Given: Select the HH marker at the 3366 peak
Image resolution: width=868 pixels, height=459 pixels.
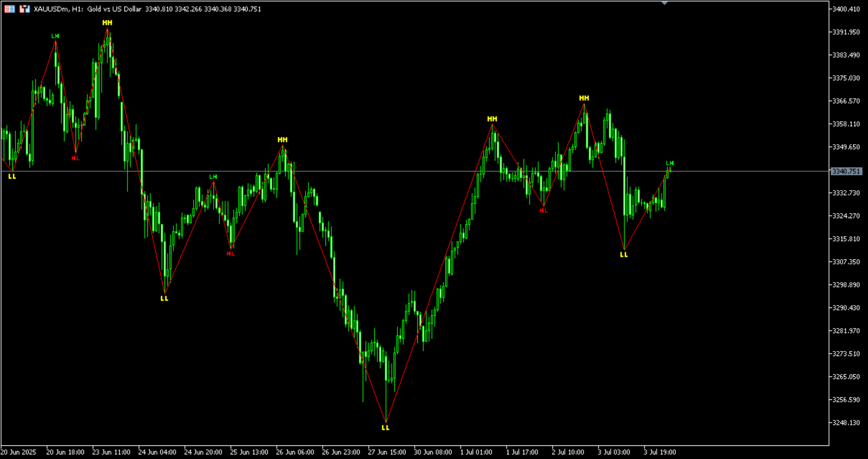Looking at the screenshot, I should coord(584,98).
